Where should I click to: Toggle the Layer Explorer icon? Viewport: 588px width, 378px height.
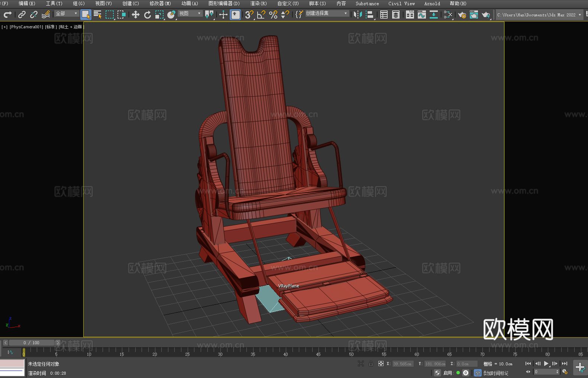tap(396, 15)
